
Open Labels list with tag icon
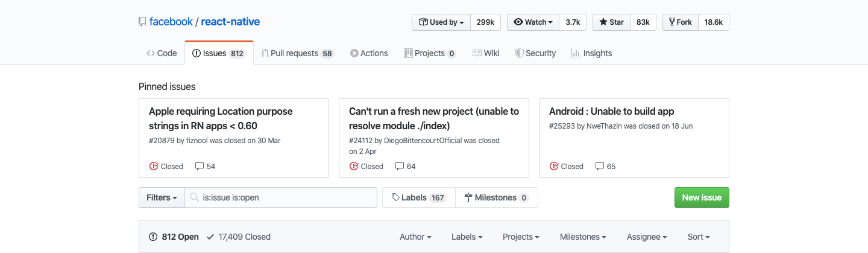coord(418,197)
